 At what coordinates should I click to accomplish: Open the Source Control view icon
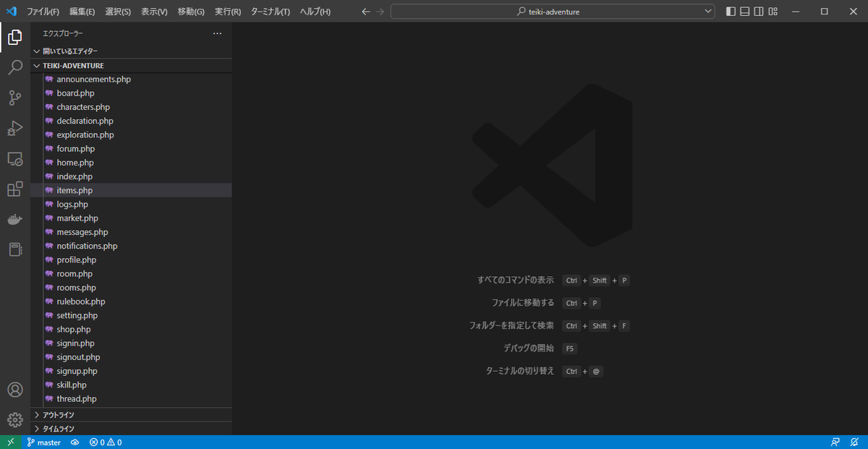pos(14,98)
